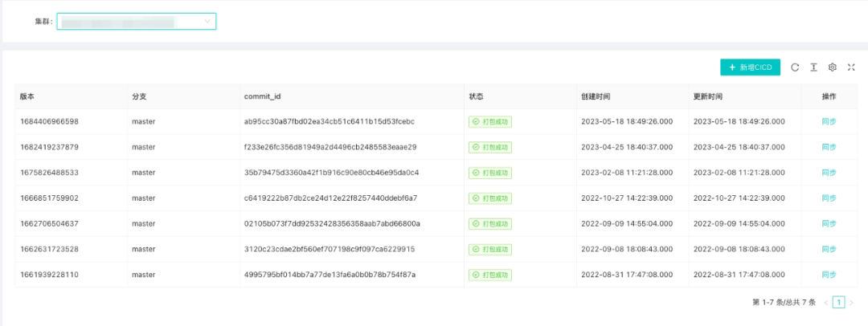Screen dimensions: 868x326
Task: Click creation time 2022-09-08 18:08:43.000
Action: click(x=627, y=249)
